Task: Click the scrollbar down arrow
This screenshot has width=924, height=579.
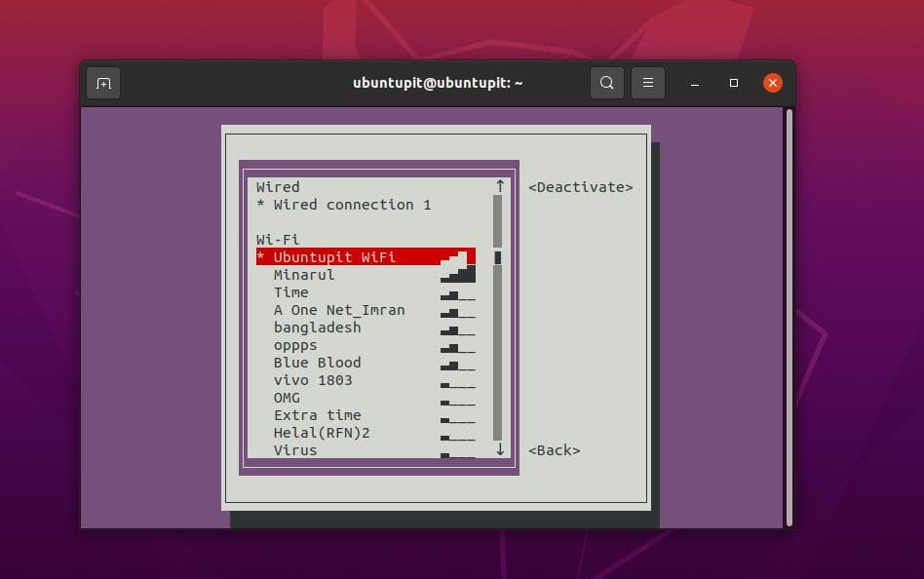Action: point(500,449)
